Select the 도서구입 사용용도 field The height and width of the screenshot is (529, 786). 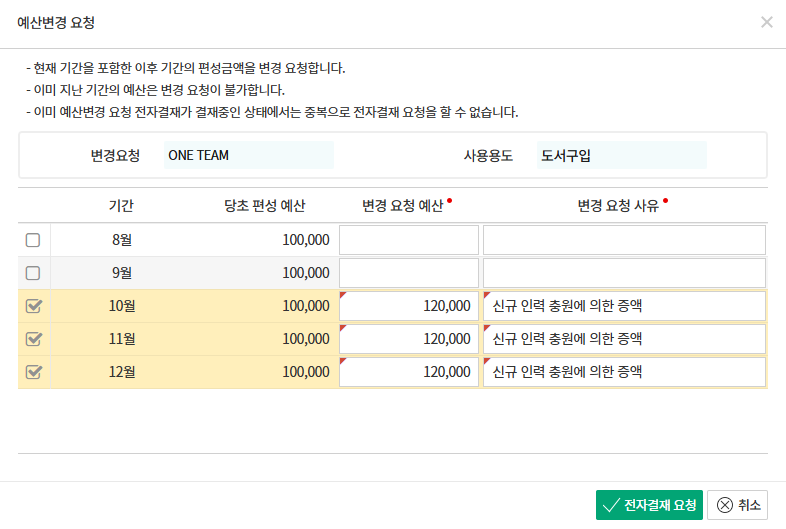tap(620, 155)
